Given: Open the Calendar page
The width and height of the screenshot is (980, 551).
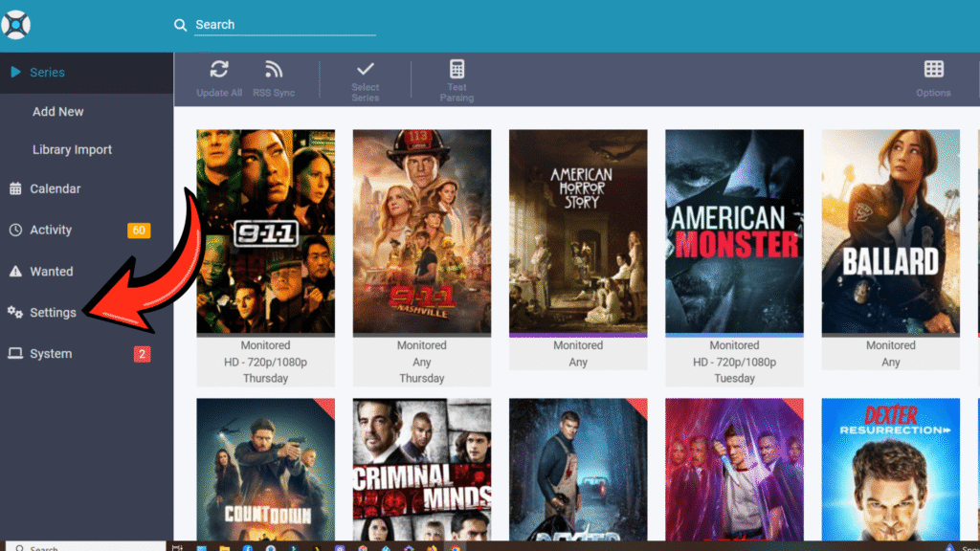Looking at the screenshot, I should (55, 189).
